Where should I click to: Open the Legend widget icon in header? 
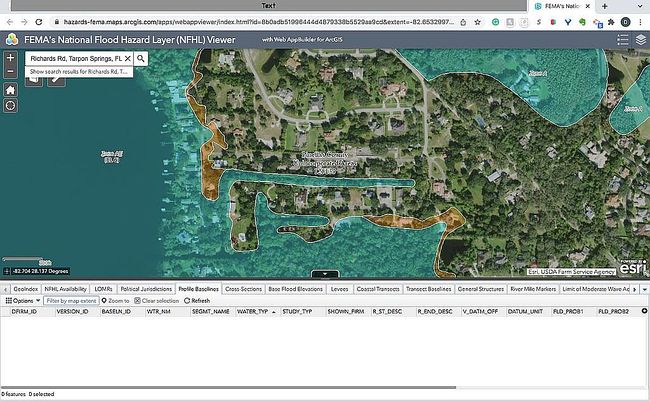point(623,40)
